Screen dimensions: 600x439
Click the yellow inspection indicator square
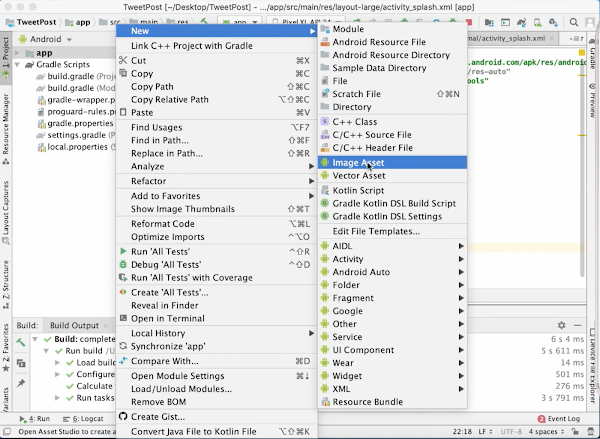(x=582, y=53)
